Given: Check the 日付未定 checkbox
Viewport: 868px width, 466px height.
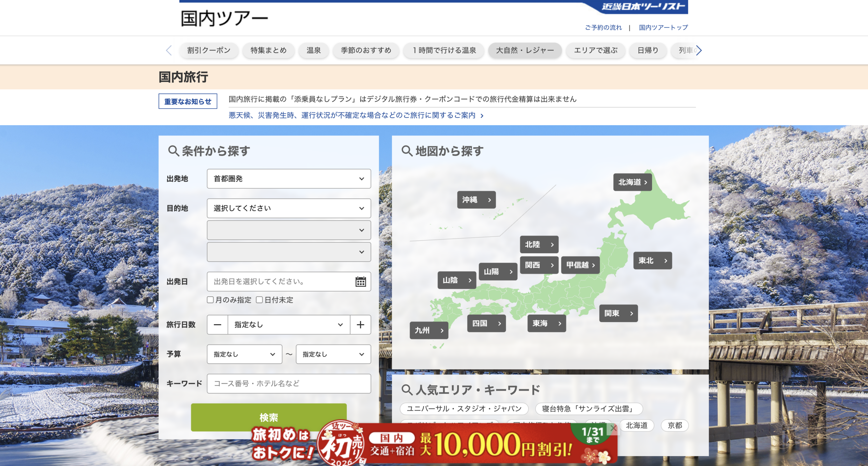Looking at the screenshot, I should coord(259,300).
